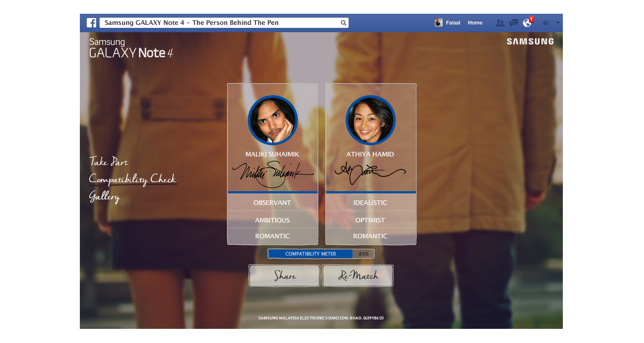Click the Facebook logo icon
The height and width of the screenshot is (343, 644).
(91, 23)
